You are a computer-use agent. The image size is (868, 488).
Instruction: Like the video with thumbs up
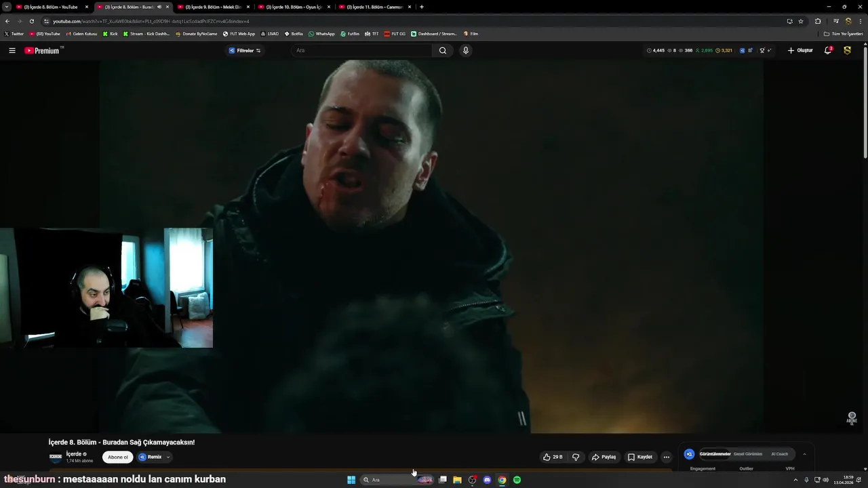(x=553, y=457)
